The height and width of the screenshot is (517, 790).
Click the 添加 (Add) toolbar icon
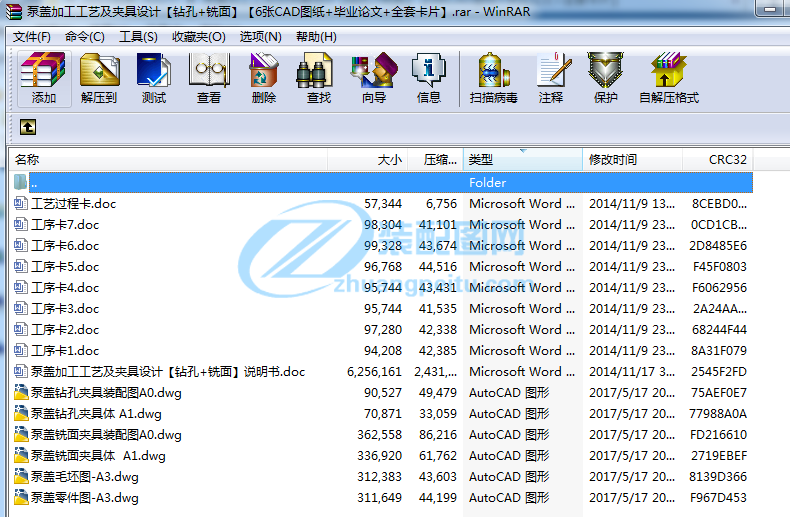[43, 79]
